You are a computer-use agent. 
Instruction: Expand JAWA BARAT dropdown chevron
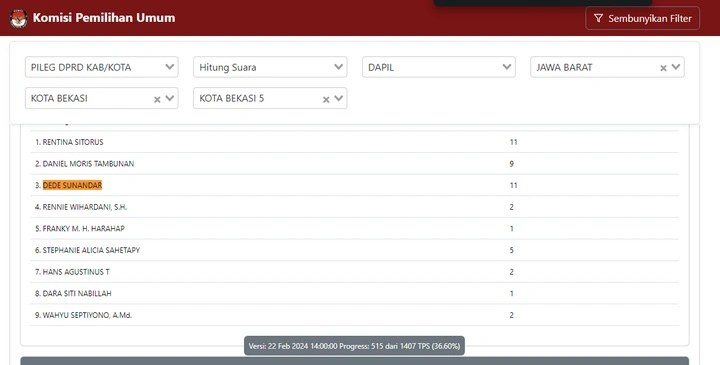676,67
